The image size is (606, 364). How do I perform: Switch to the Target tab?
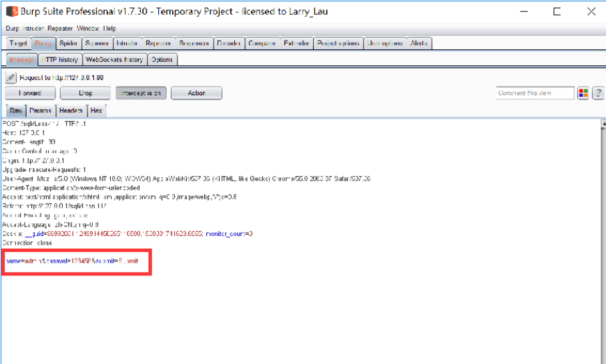coord(18,43)
